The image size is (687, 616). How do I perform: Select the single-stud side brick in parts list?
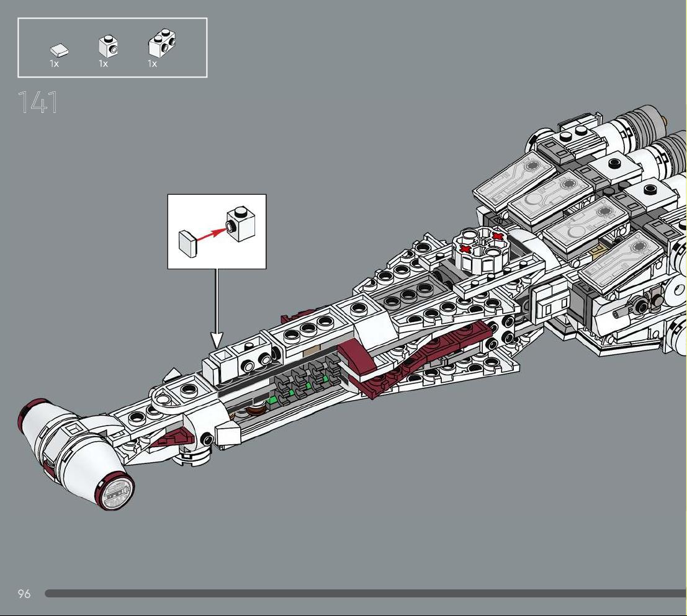(108, 47)
